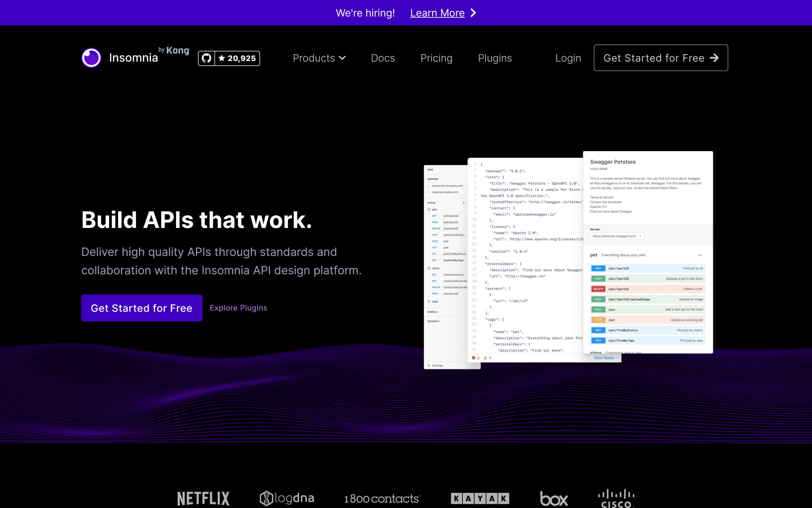Select production.konghq.com server entry
Viewport: 812px width, 508px height.
[447, 186]
